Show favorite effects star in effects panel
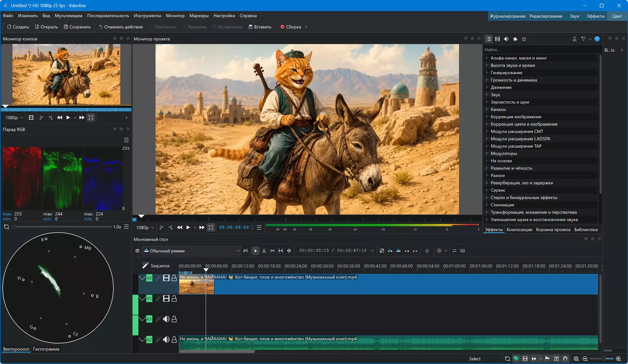The image size is (628, 364). point(524,39)
